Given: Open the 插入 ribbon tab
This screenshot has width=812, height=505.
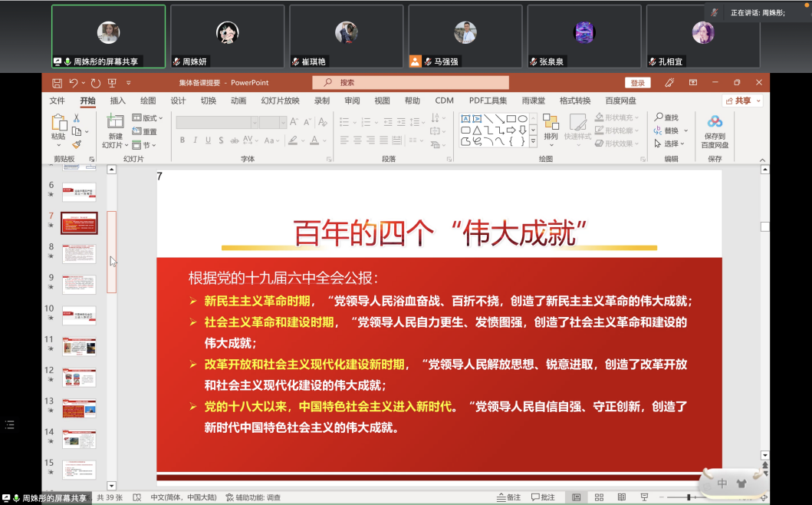Looking at the screenshot, I should [117, 101].
